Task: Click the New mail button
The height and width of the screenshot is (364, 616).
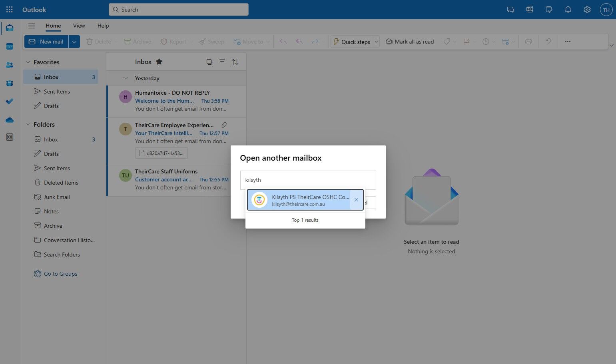Action: [46, 42]
